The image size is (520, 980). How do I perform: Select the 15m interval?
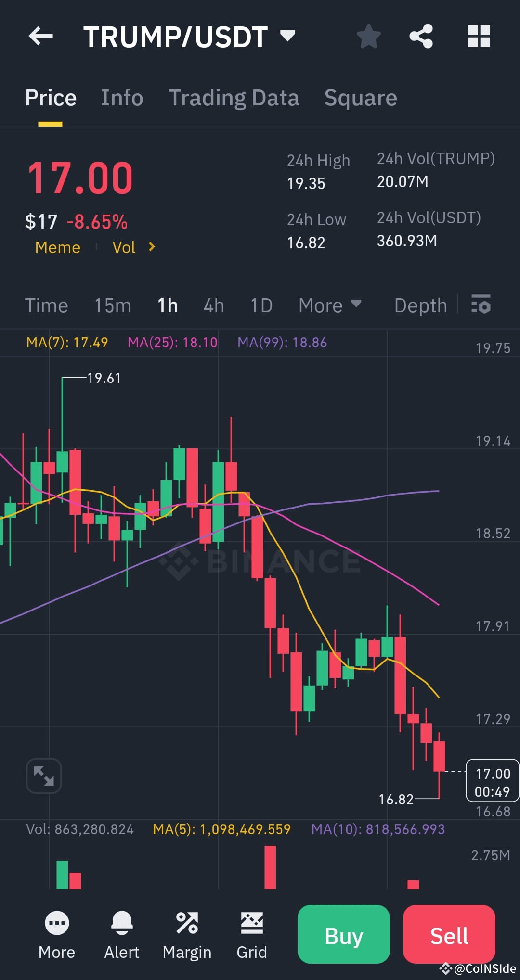click(x=113, y=305)
